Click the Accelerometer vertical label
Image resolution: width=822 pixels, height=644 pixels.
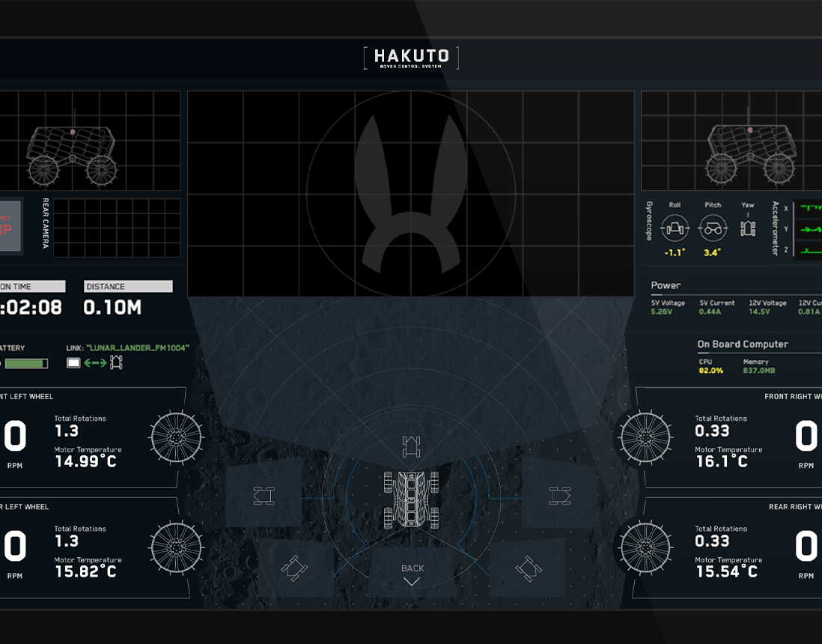[775, 228]
